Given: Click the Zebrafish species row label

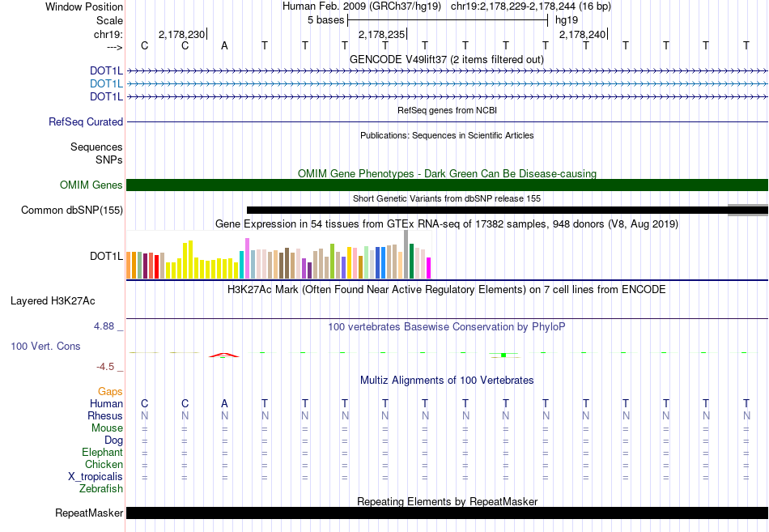Looking at the screenshot, I should 101,489.
